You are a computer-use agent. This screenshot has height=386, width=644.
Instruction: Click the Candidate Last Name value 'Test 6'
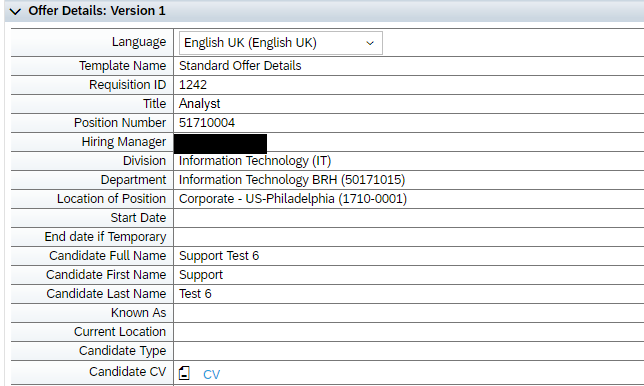[x=195, y=294]
